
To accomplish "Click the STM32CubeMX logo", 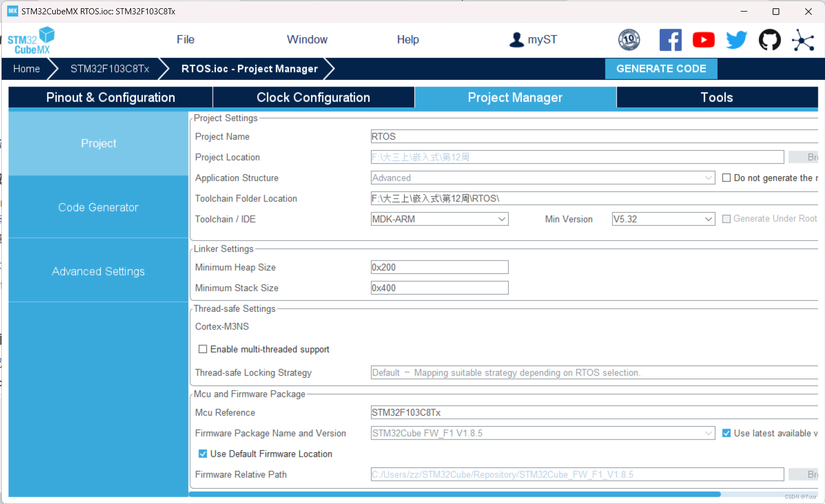I will (x=31, y=40).
